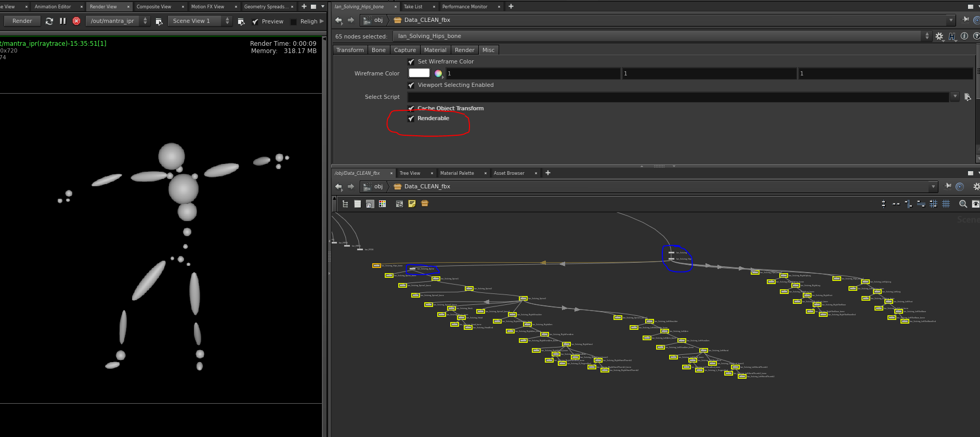980x437 pixels.
Task: Click the magnifier find icon in the network toolbar
Action: click(x=963, y=204)
